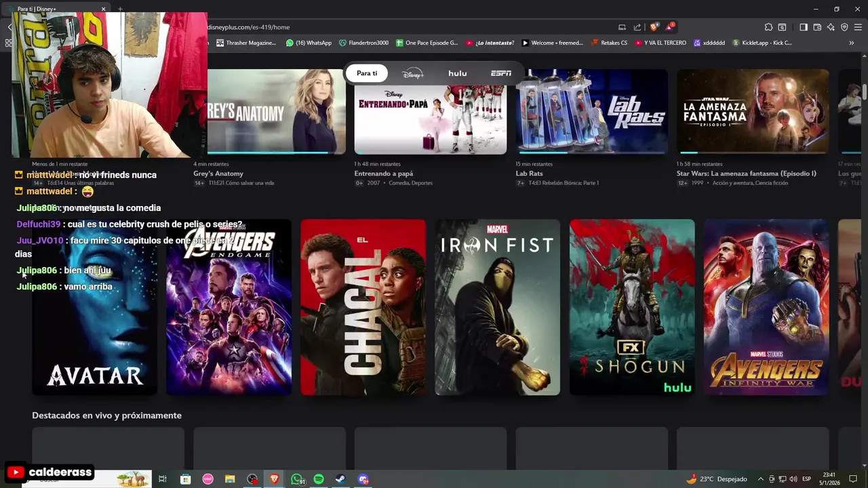Resume Entrenando a papá thumbnail
Viewport: 868px width, 488px height.
click(x=430, y=112)
